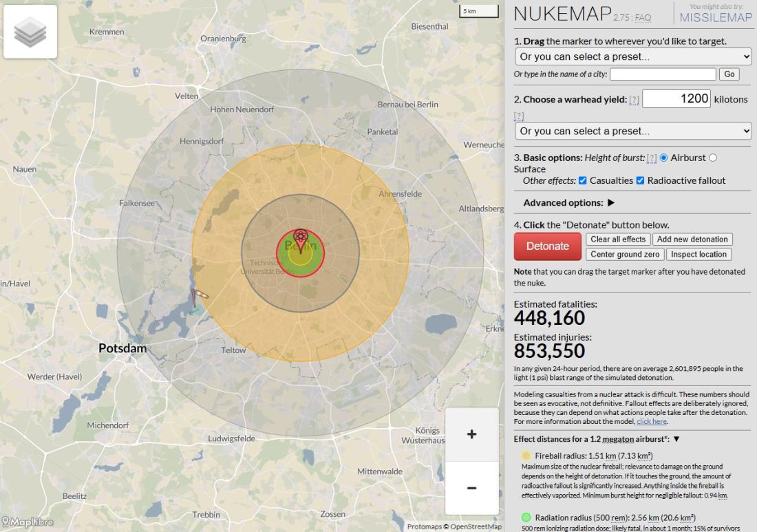Click the "Trebbin" map label
757x532 pixels.
(206, 515)
